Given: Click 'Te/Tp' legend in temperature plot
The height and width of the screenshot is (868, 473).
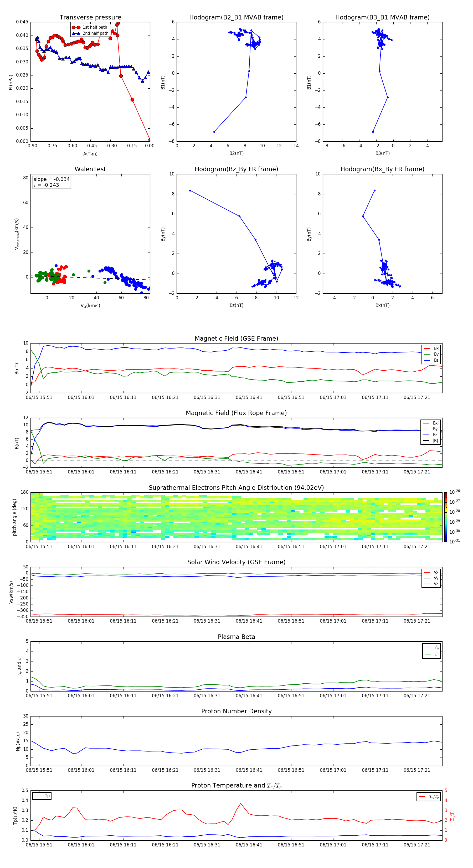Looking at the screenshot, I should pyautogui.click(x=429, y=796).
